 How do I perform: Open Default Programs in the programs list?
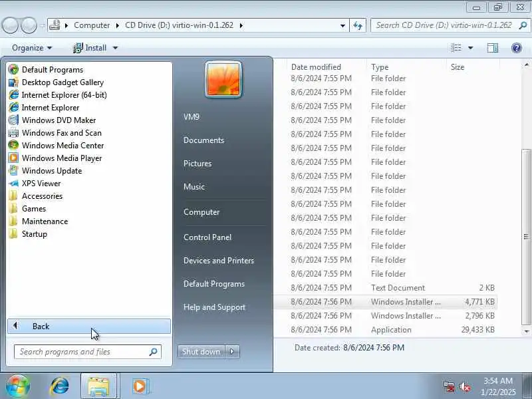tap(53, 70)
